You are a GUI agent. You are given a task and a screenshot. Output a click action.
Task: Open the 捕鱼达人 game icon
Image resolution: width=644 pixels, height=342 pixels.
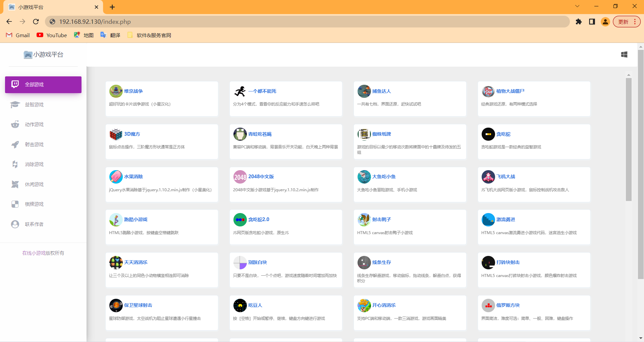(x=364, y=91)
